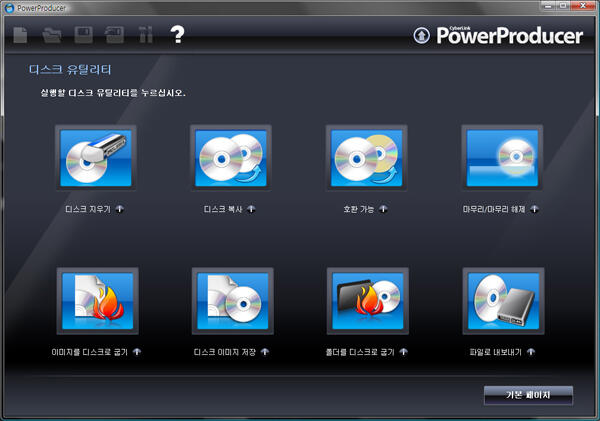This screenshot has width=600, height=421.
Task: Click the info arrow next to 디스크 복사
Action: click(251, 209)
